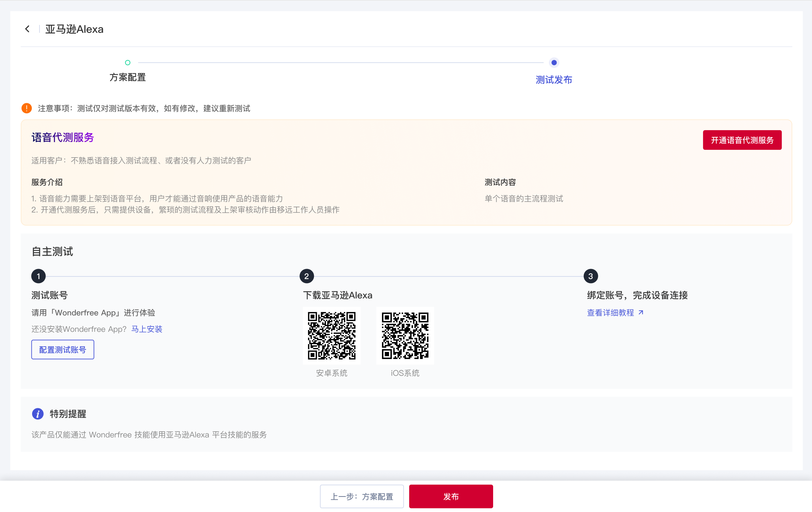The height and width of the screenshot is (512, 812).
Task: Go back via 上一步：方案配置 button
Action: (x=362, y=496)
